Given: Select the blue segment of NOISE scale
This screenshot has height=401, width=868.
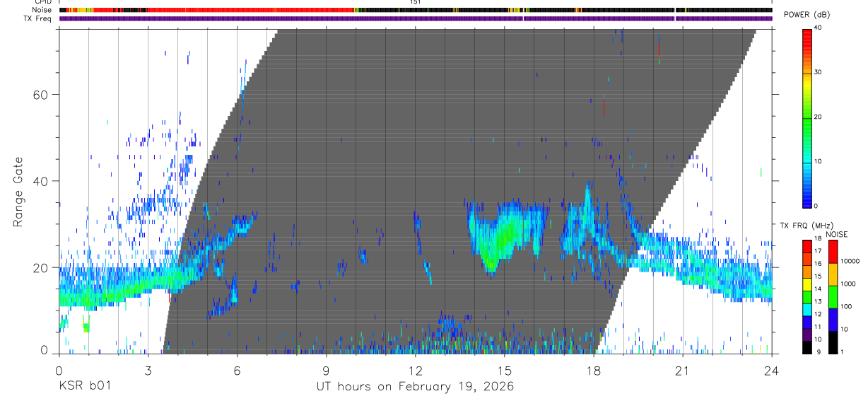Looking at the screenshot, I should 833,320.
